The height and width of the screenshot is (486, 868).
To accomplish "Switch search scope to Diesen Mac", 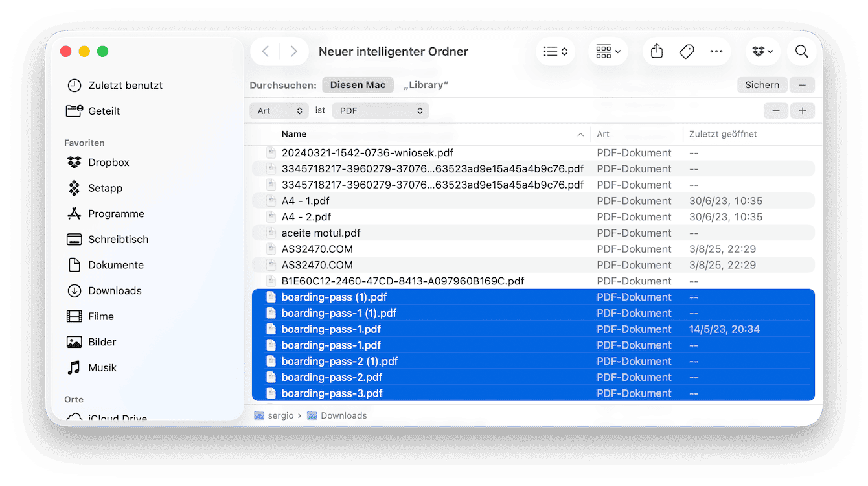I will (x=358, y=85).
